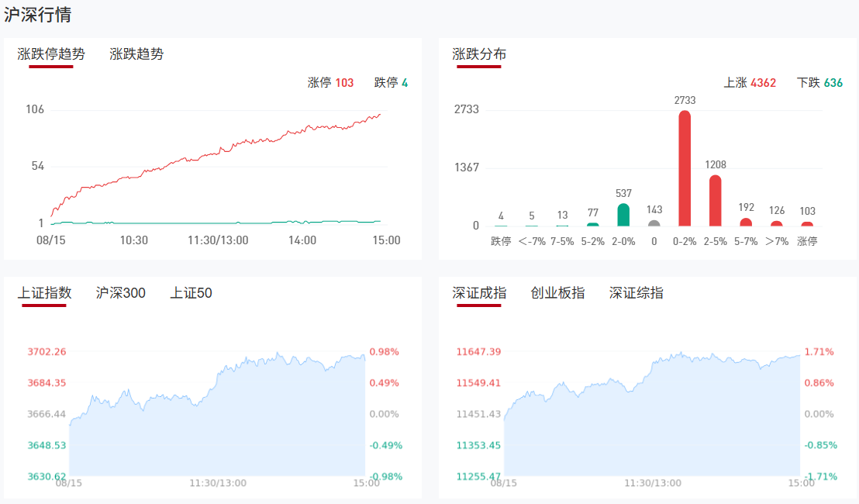Click the 涨跌分布 panel title
Viewport: 859px width, 504px height.
pyautogui.click(x=479, y=54)
